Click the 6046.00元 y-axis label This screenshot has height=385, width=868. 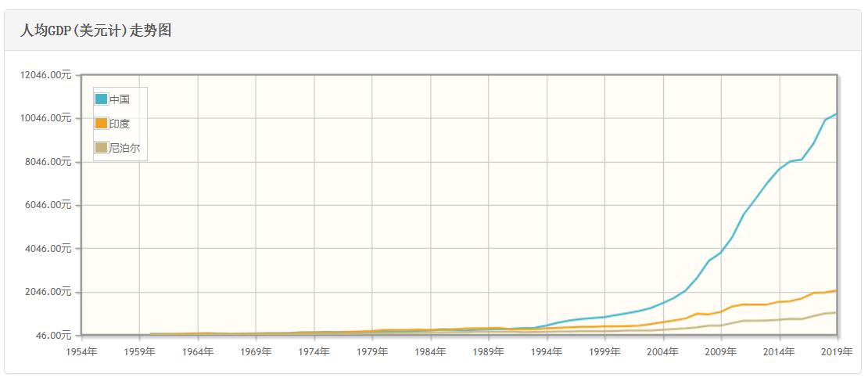50,205
